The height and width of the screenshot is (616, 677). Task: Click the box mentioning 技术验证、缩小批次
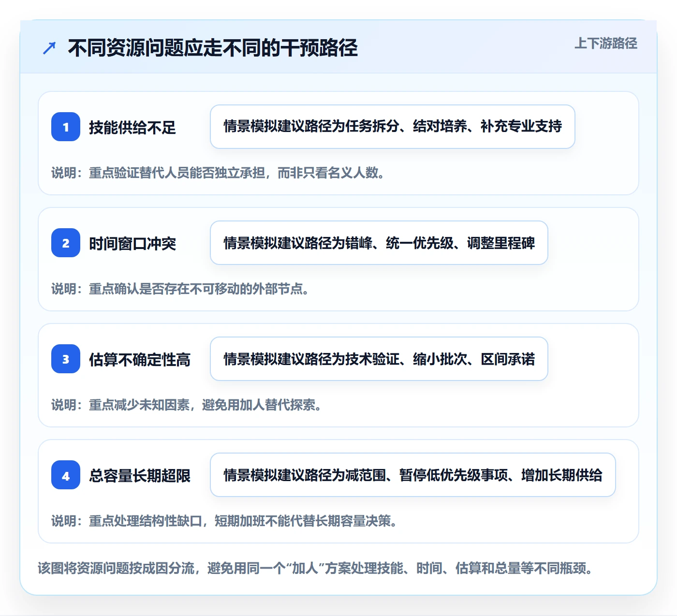coord(379,359)
